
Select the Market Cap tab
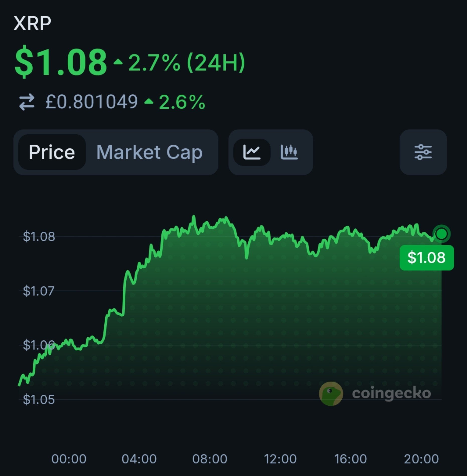click(149, 152)
